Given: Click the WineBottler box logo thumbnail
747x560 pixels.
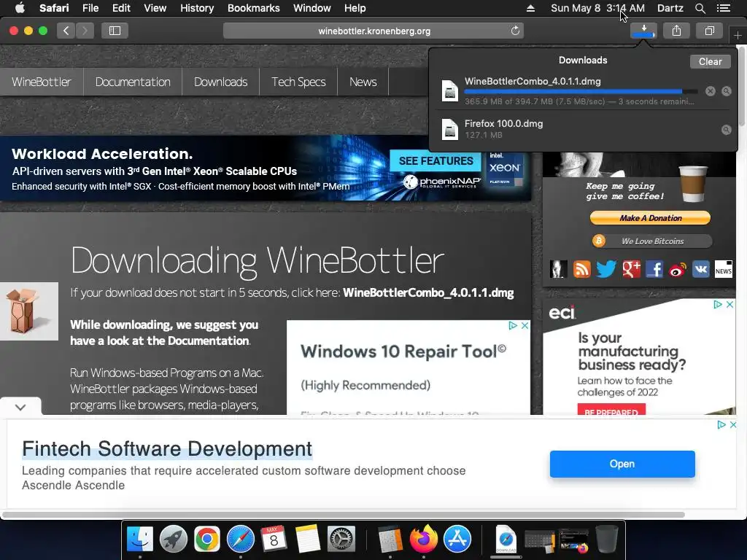Looking at the screenshot, I should 29,311.
